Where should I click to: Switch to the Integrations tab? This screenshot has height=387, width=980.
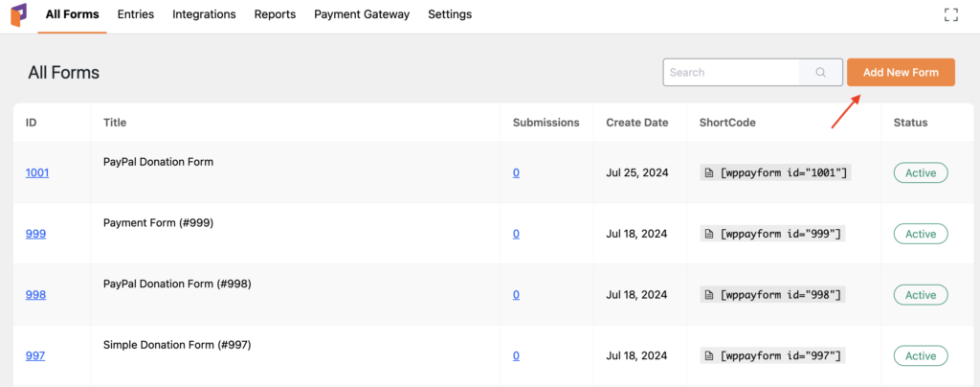[x=204, y=14]
